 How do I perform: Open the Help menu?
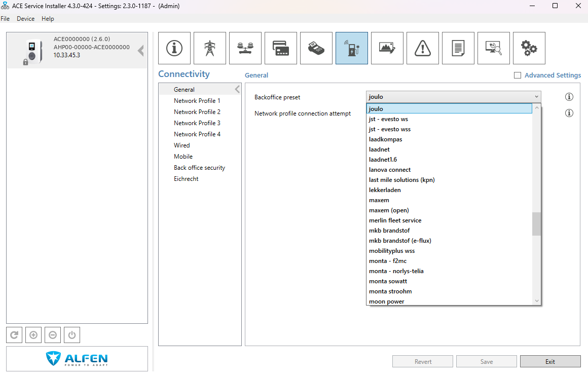[48, 19]
